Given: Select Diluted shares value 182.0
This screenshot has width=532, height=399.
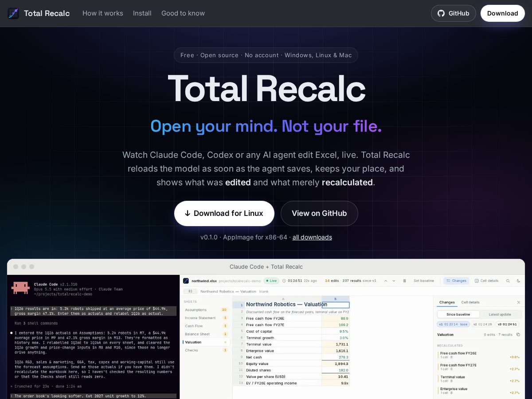Looking at the screenshot, I should point(336,370).
